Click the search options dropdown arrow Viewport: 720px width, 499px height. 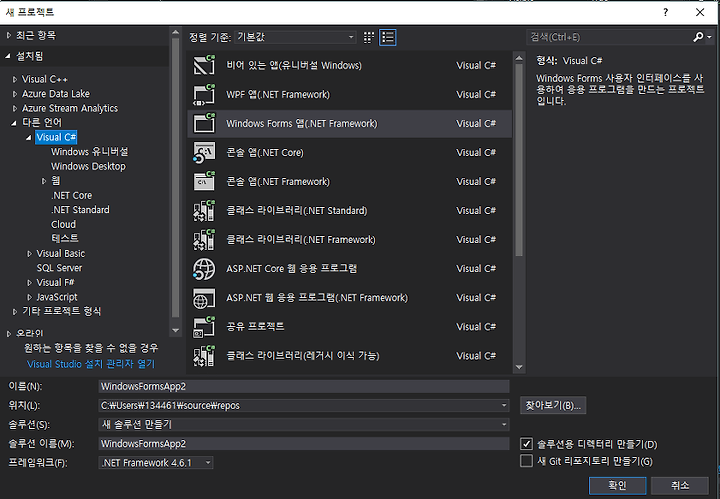709,37
